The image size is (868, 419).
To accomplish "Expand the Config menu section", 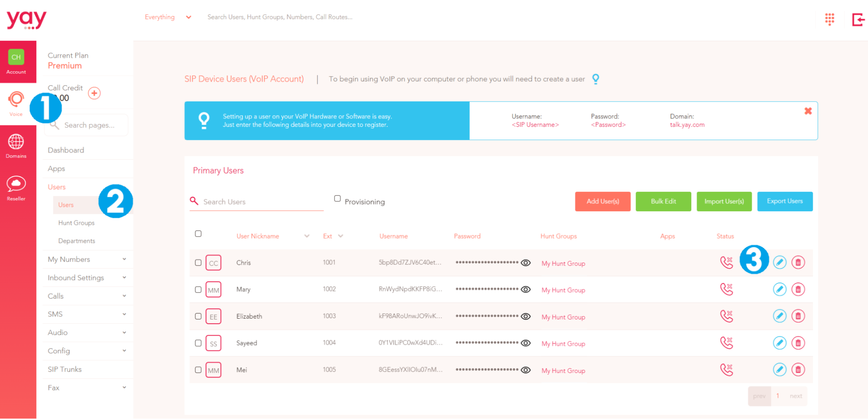I will 124,350.
